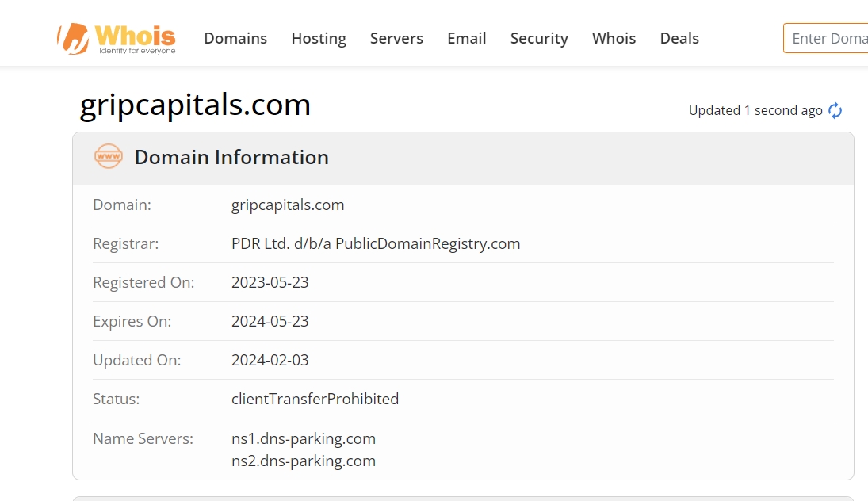Click the blue refresh arrows icon

pyautogui.click(x=835, y=111)
